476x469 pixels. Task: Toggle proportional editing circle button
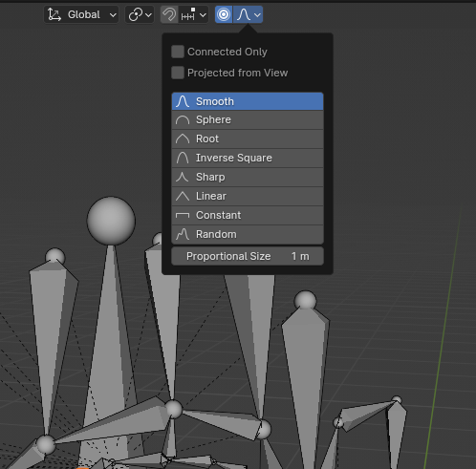224,14
